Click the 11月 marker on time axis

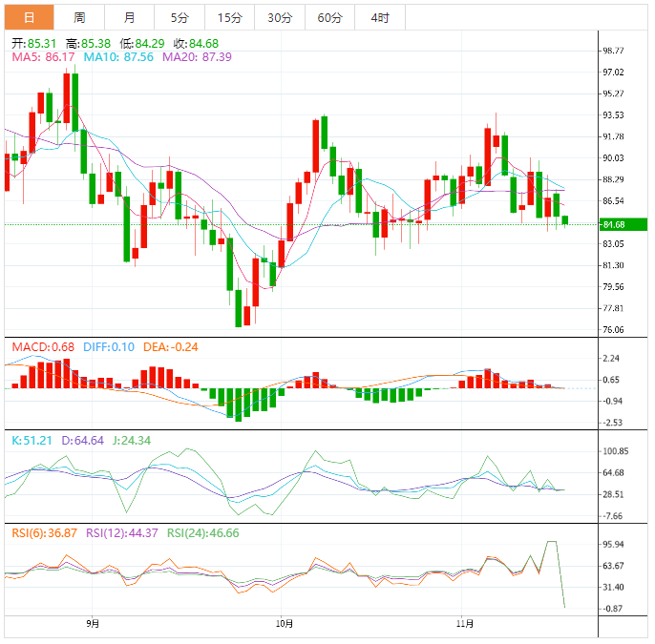tap(465, 624)
